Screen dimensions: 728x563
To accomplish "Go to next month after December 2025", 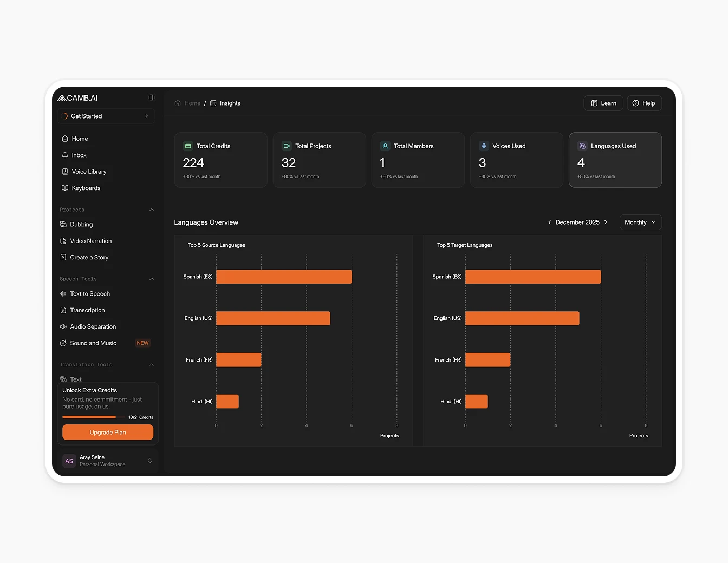I will tap(606, 222).
